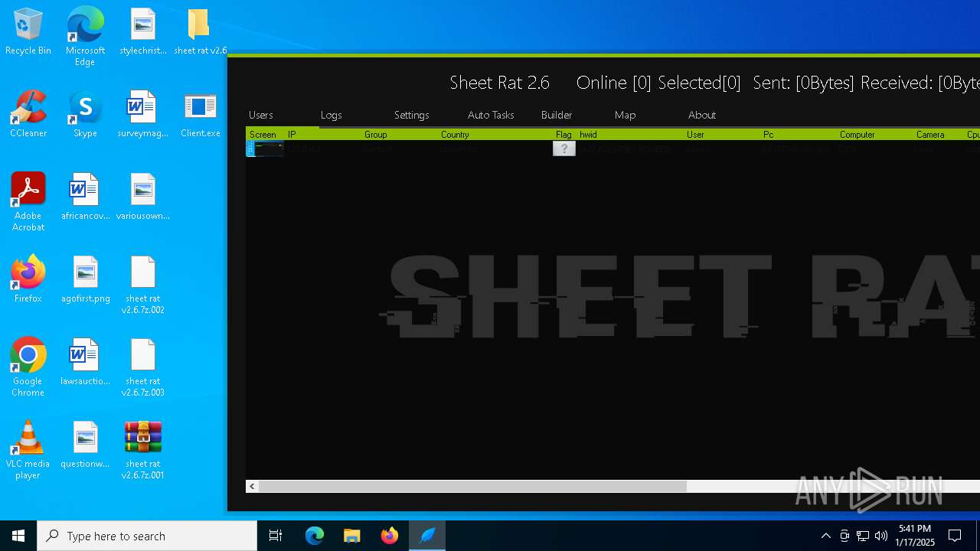This screenshot has width=980, height=551.
Task: Click the Computer column header
Action: click(875, 135)
